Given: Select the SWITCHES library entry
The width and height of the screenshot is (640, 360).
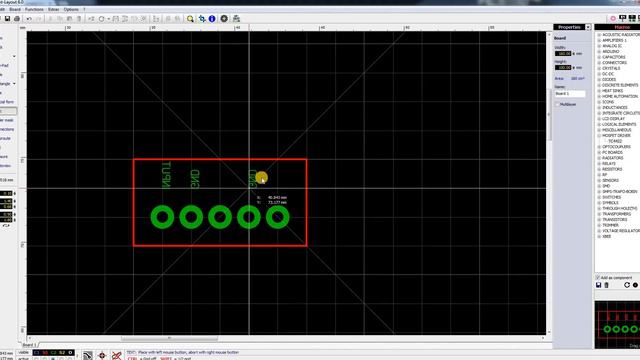Looking at the screenshot, I should (x=611, y=197).
